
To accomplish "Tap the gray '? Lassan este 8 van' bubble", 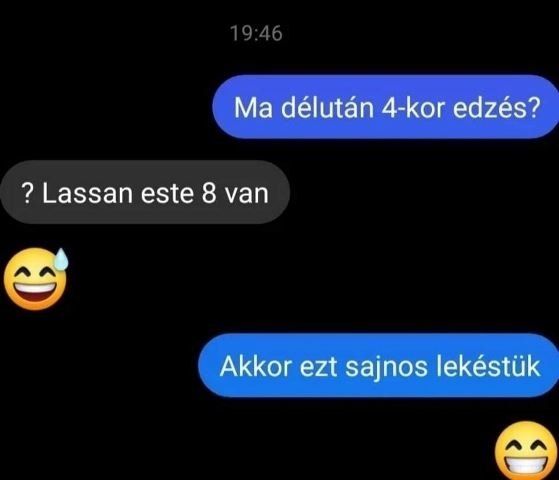I will click(145, 192).
